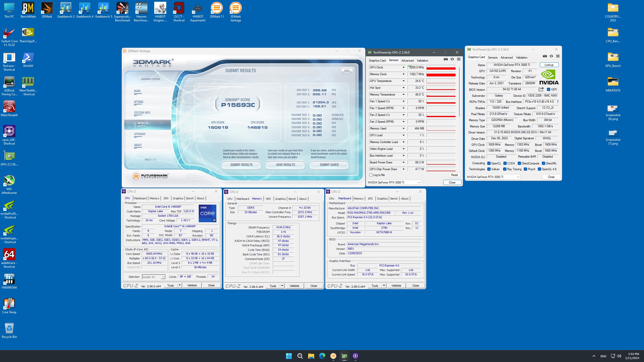Click the SAVE RESULTS button
Viewport: 644px width, 362px height.
pyautogui.click(x=285, y=165)
